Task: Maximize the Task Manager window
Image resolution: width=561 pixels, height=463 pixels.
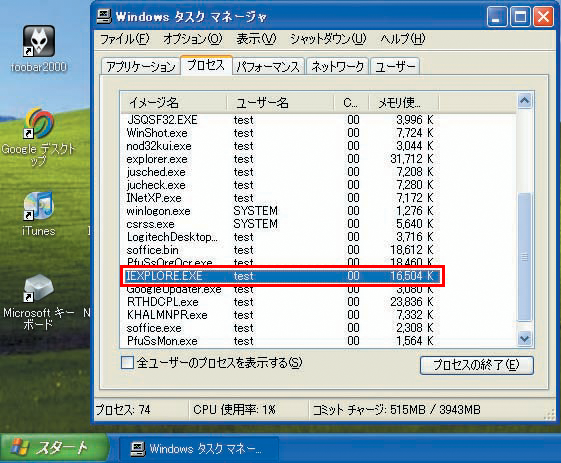Action: point(520,17)
